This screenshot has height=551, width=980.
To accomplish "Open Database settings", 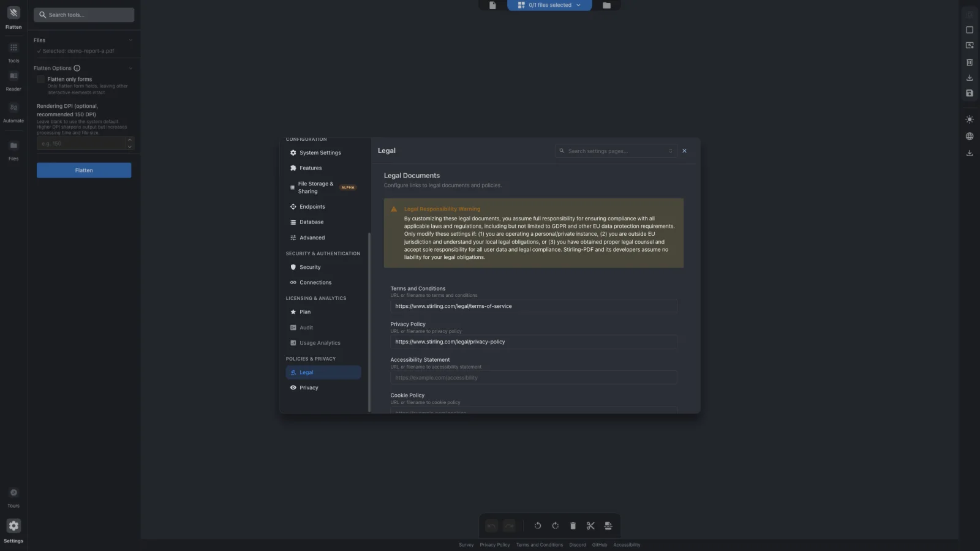I will point(323,222).
